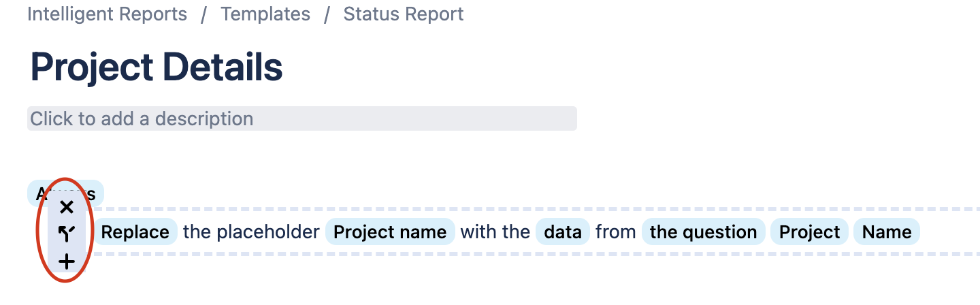Change the Replace action pill
The width and height of the screenshot is (980, 305).
pos(135,232)
